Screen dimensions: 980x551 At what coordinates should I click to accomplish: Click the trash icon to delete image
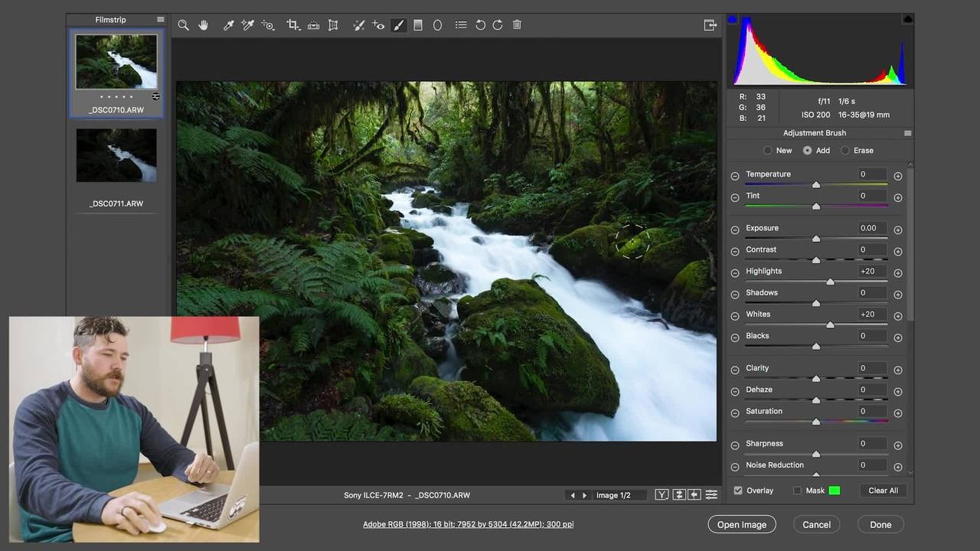(x=518, y=25)
